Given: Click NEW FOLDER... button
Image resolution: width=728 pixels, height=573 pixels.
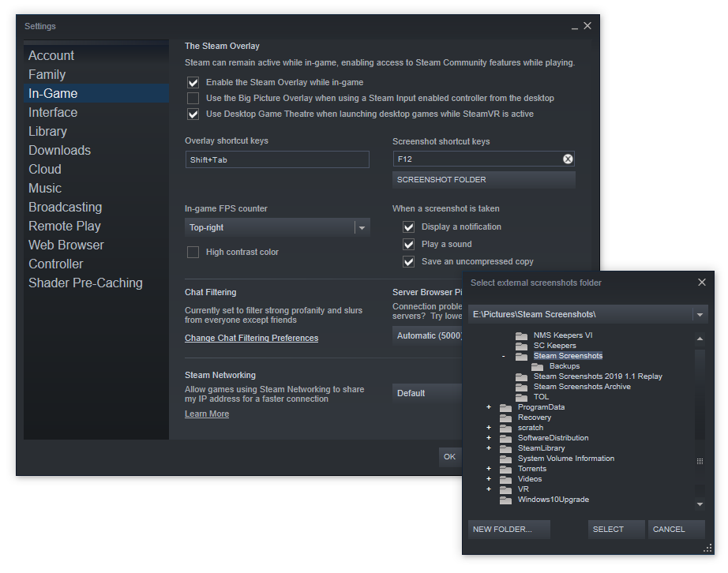Looking at the screenshot, I should pyautogui.click(x=508, y=530).
